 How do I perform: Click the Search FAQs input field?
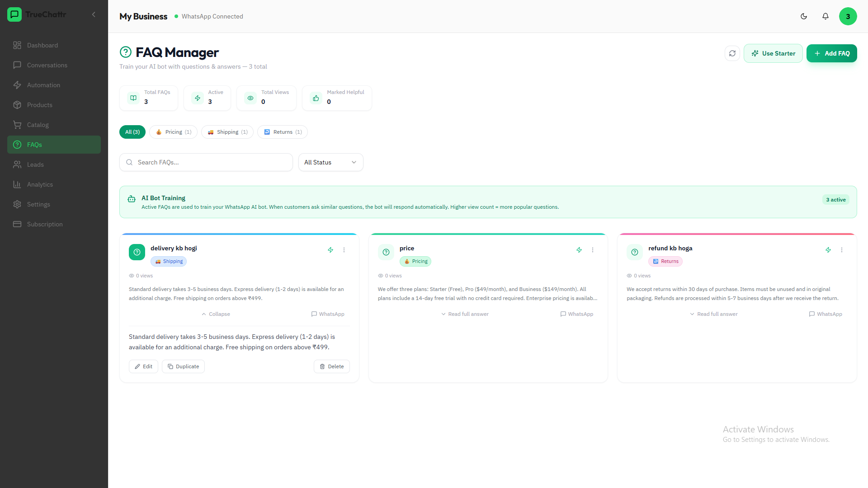[x=206, y=162]
